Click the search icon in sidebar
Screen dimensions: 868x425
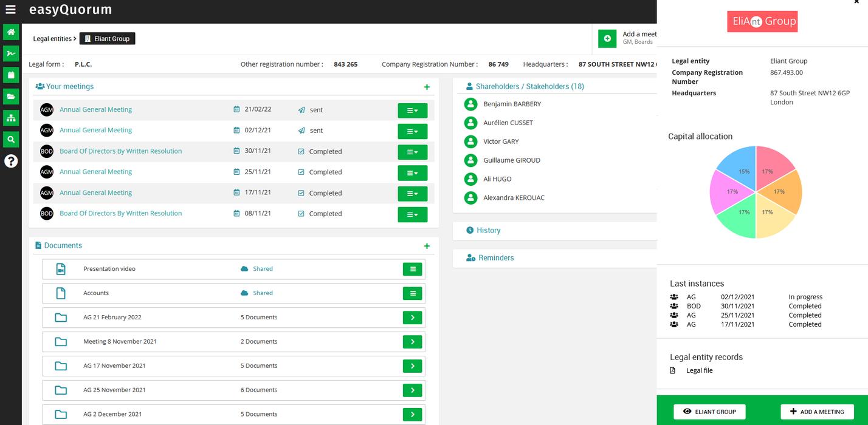point(11,140)
